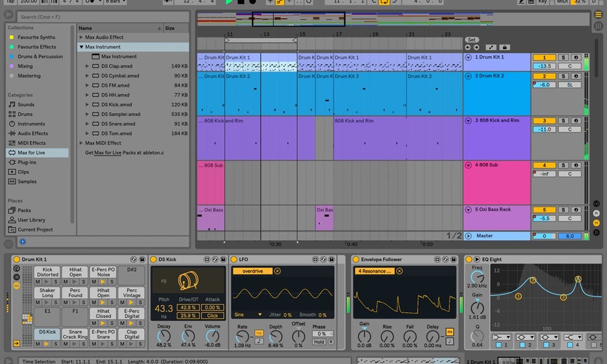This screenshot has width=607, height=364.
Task: Click the Stop transport button
Action: 241,2
